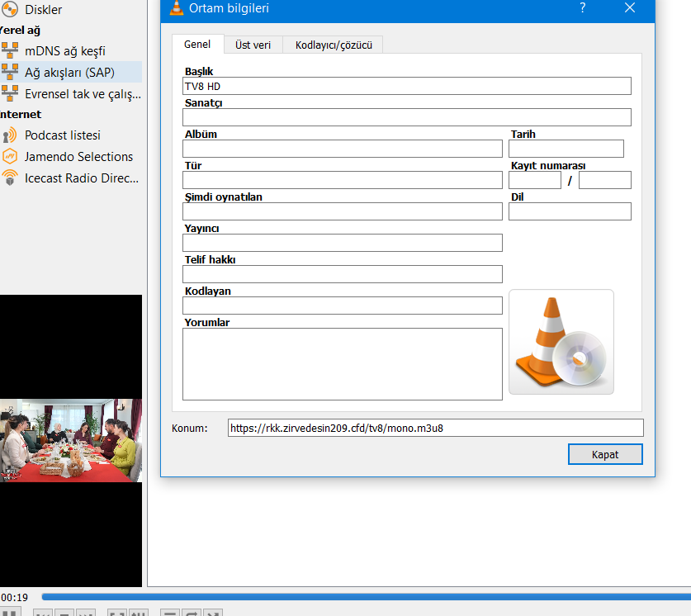Open the Podcast listesi icon

coord(10,135)
